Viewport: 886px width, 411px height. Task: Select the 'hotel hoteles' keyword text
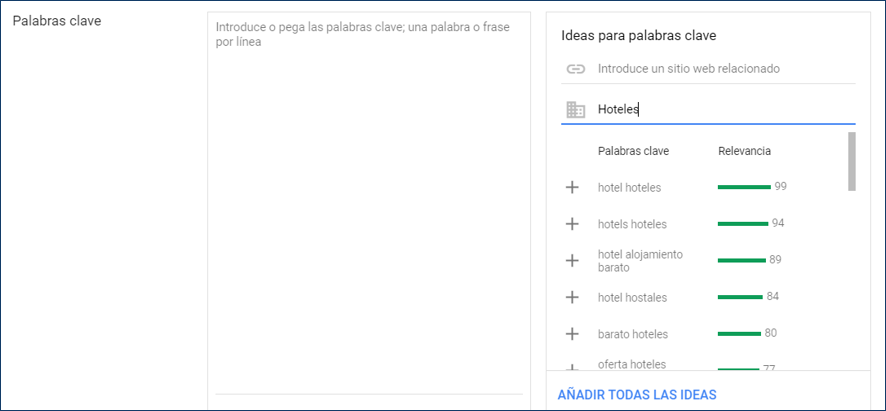pos(629,188)
